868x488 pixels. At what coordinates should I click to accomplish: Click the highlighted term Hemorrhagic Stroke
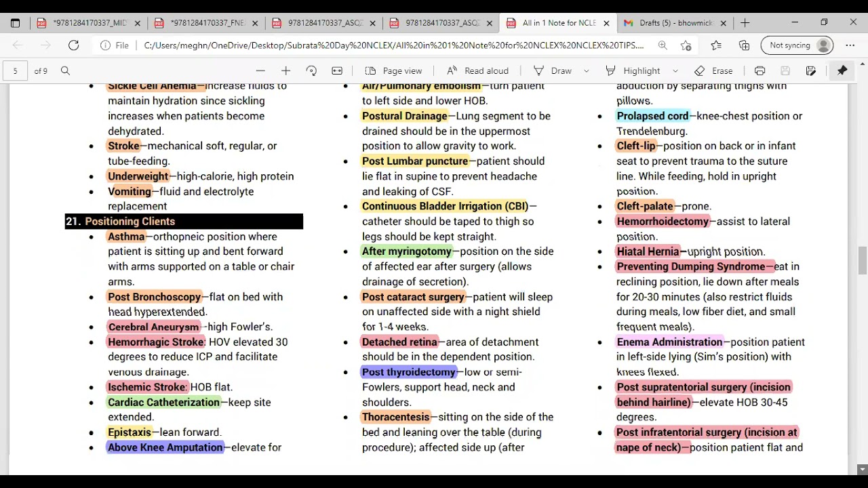[x=156, y=342]
